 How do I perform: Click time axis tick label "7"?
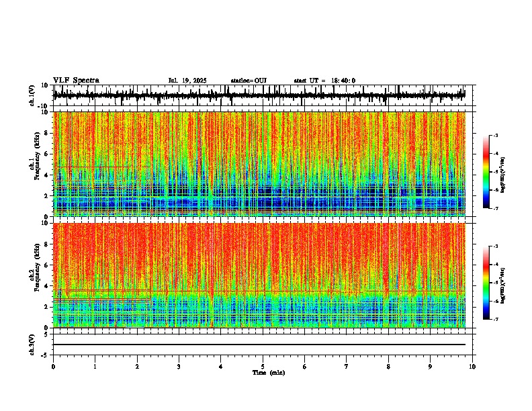(347, 367)
